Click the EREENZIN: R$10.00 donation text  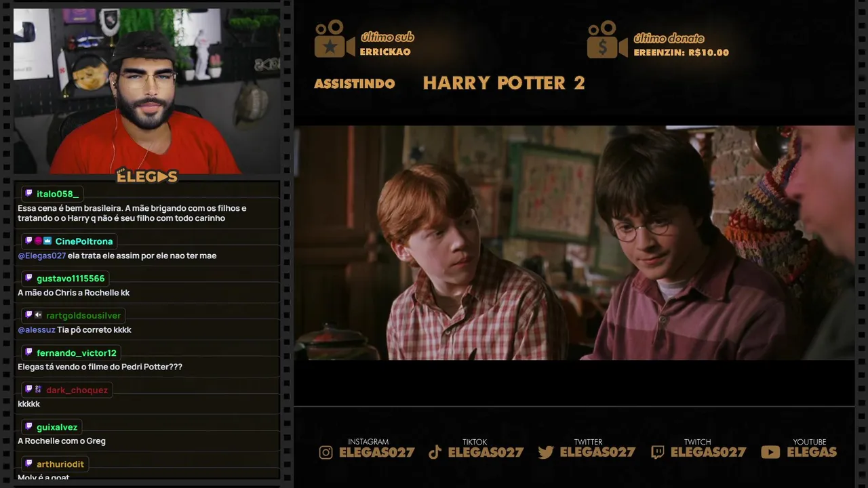682,52
